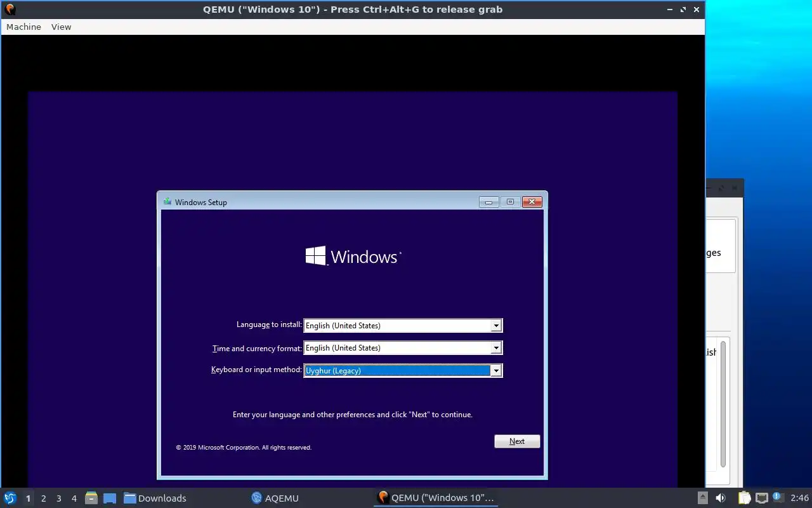Viewport: 812px width, 508px height.
Task: Open the volume control tray icon
Action: tap(721, 498)
